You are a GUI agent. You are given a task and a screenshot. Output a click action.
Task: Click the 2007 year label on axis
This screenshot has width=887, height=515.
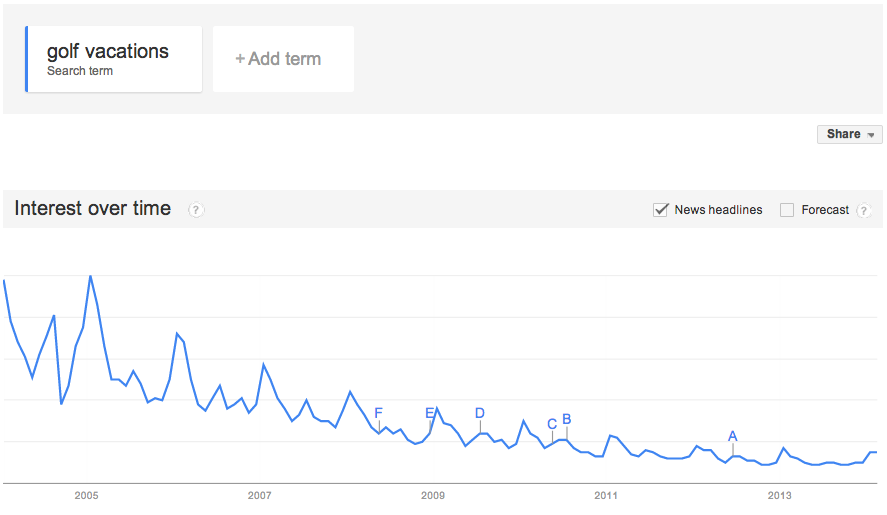(x=259, y=495)
